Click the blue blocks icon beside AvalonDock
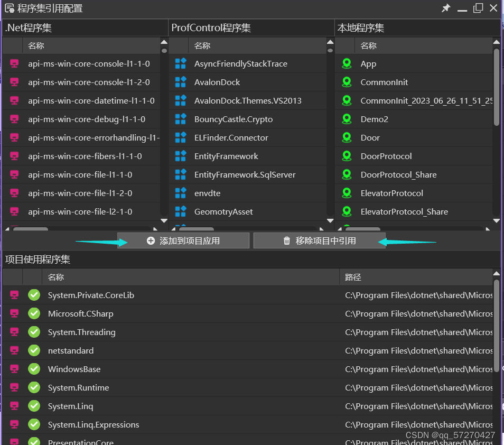Viewport: 504px width, 445px height. tap(180, 82)
